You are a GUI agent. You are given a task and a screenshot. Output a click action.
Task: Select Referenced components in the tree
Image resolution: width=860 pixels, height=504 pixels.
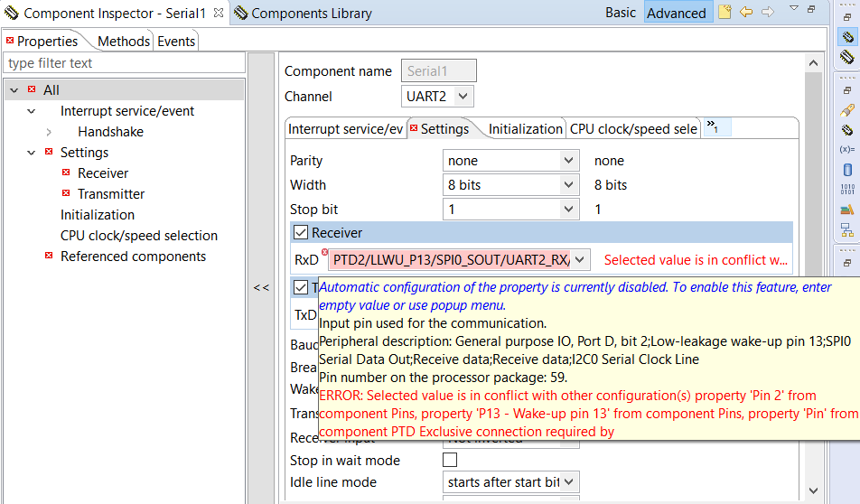click(x=133, y=257)
